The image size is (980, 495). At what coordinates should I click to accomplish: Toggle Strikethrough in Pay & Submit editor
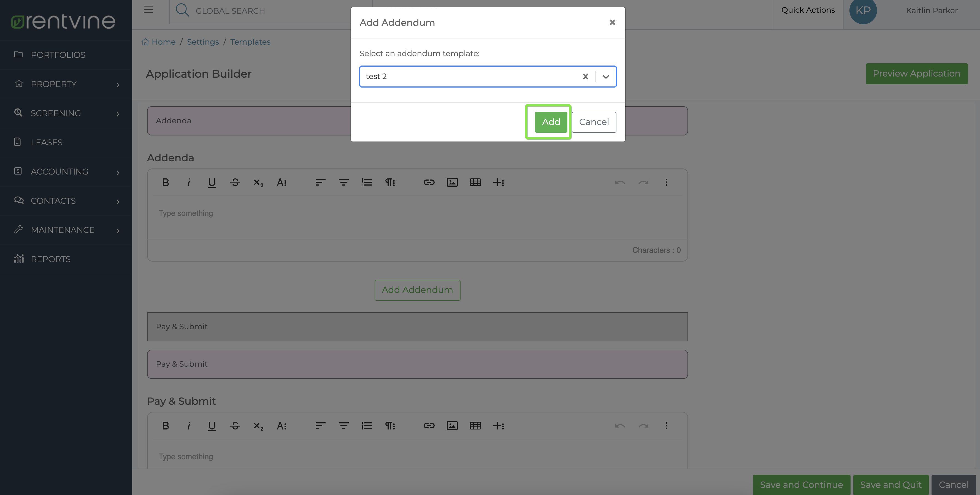point(235,426)
